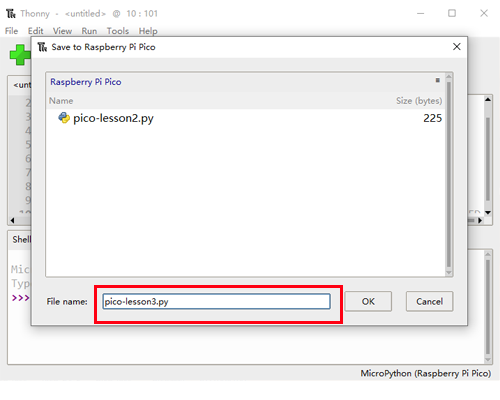The image size is (500, 400).
Task: Open the small menu icon beside Raspberry Pi Pico
Action: point(437,80)
